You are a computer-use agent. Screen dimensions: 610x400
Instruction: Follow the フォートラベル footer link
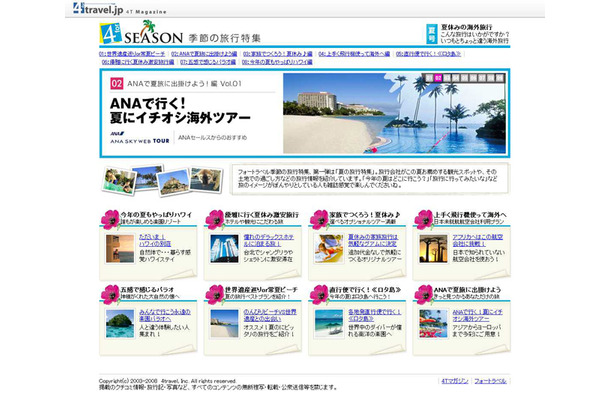pos(490,381)
